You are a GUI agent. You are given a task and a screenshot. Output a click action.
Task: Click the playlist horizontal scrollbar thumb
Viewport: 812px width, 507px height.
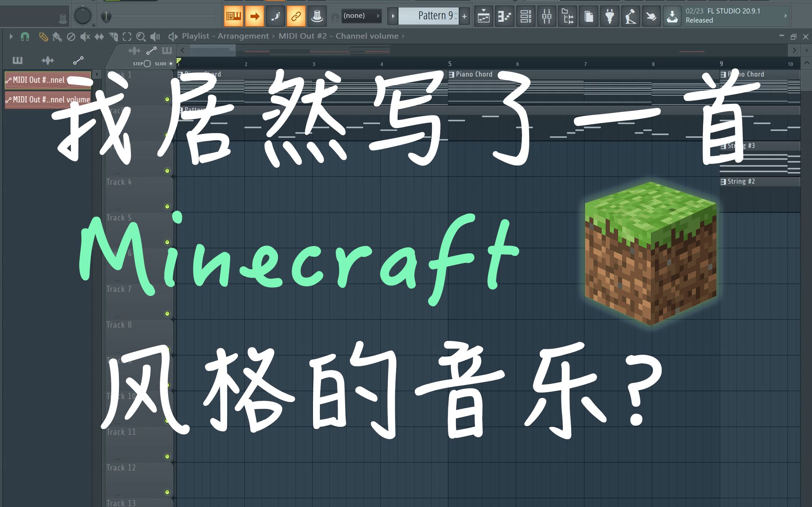pyautogui.click(x=212, y=50)
